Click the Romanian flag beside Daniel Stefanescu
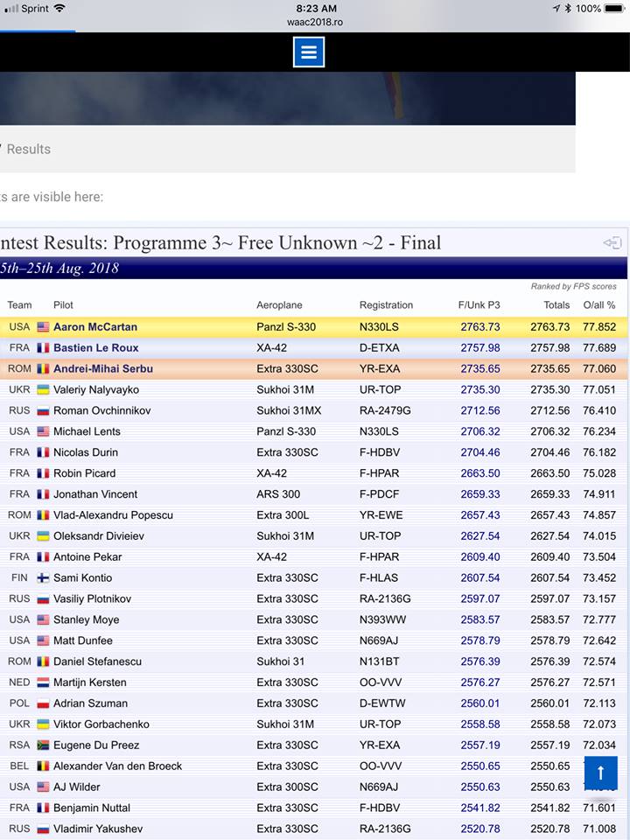This screenshot has height=840, width=630. pyautogui.click(x=43, y=661)
